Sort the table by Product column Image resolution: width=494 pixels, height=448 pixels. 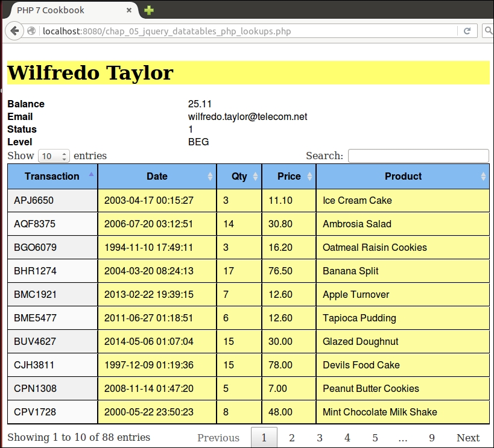403,176
